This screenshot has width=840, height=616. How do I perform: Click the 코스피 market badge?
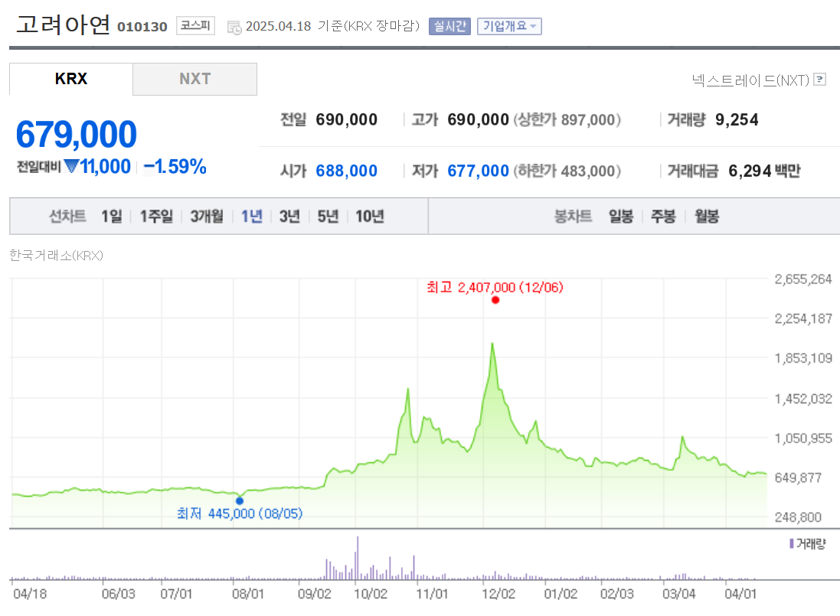(x=195, y=26)
